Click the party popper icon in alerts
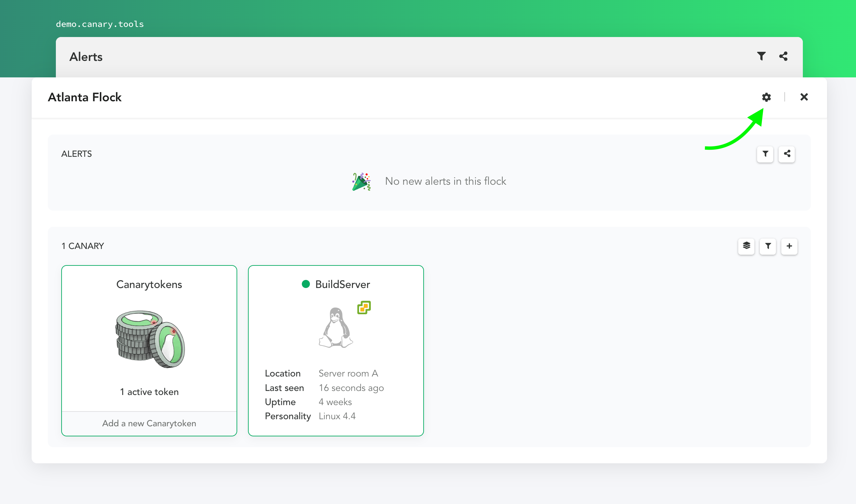The image size is (856, 504). (361, 182)
